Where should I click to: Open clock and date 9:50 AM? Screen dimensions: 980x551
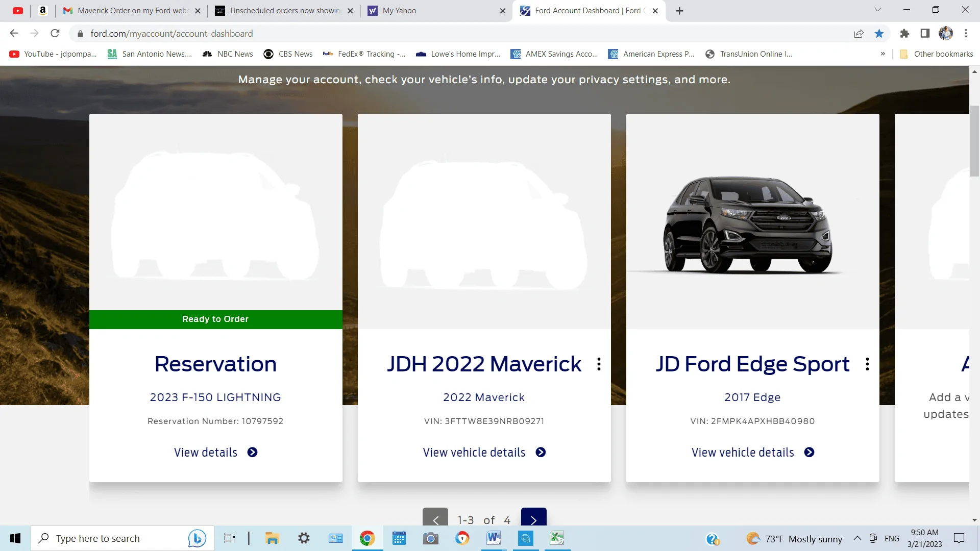click(x=925, y=538)
